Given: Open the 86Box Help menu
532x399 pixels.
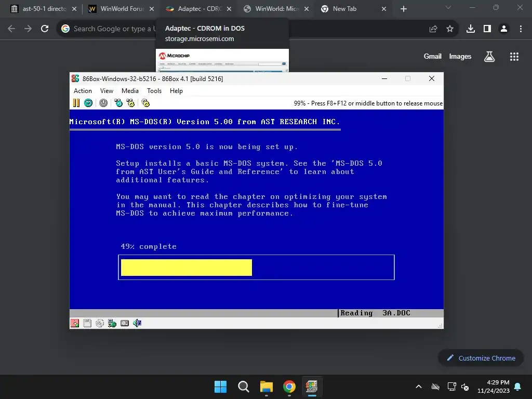Looking at the screenshot, I should tap(176, 91).
